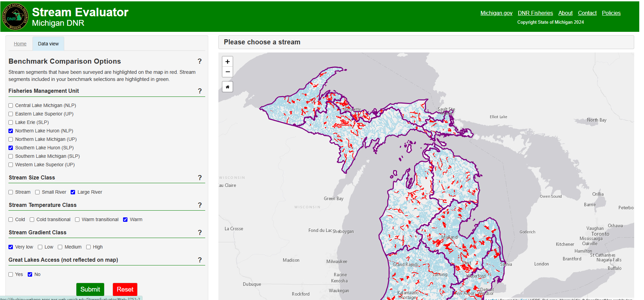Click Marquette area on the map
Screen dimensions: 644x300
pyautogui.click(x=352, y=110)
